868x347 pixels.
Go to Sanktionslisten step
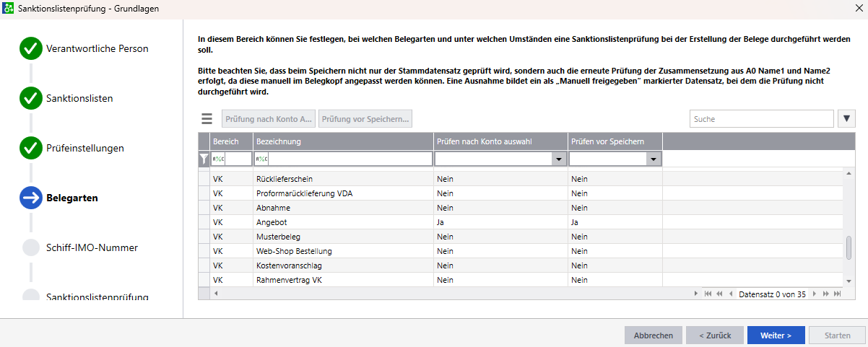(x=79, y=98)
